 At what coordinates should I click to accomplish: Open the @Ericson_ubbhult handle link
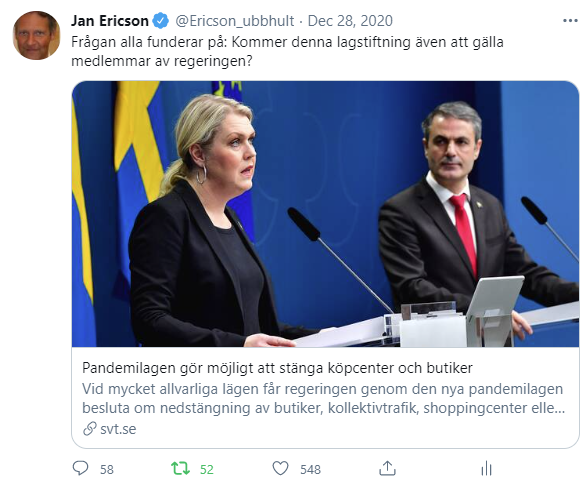click(x=235, y=21)
